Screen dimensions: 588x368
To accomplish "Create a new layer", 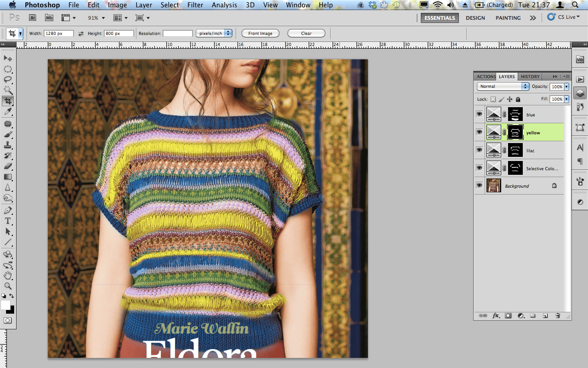I will point(545,316).
